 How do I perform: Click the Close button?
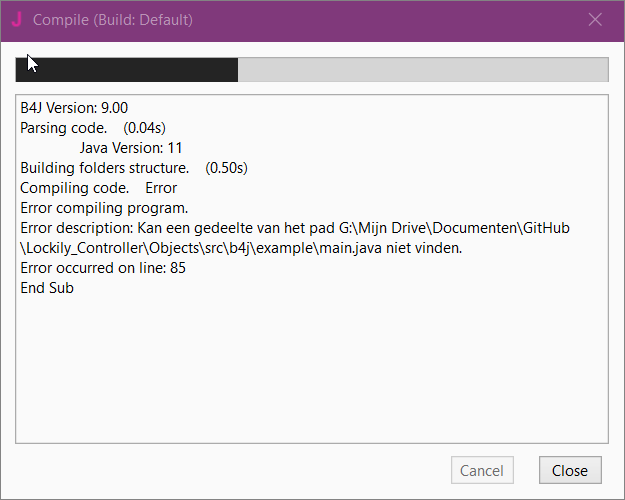click(570, 470)
